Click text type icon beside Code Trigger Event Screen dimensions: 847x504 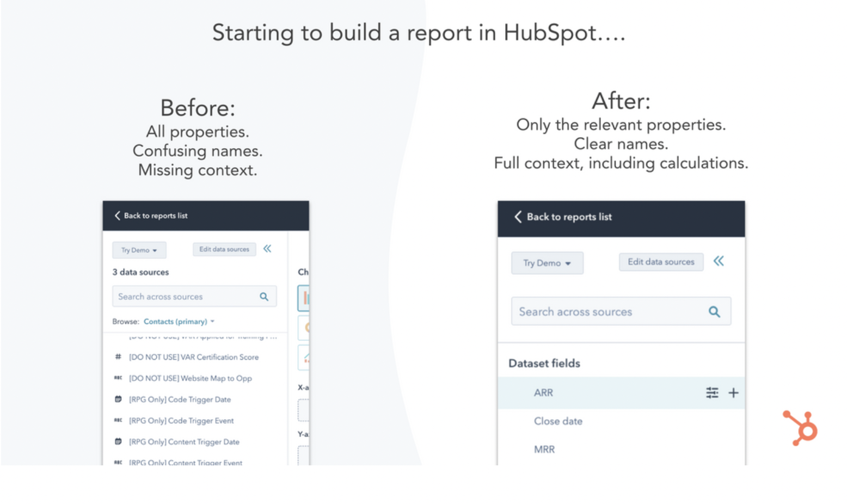click(x=118, y=420)
